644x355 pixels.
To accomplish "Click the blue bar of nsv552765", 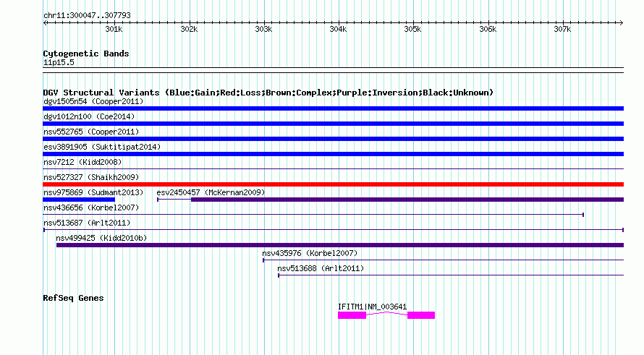I will [333, 139].
